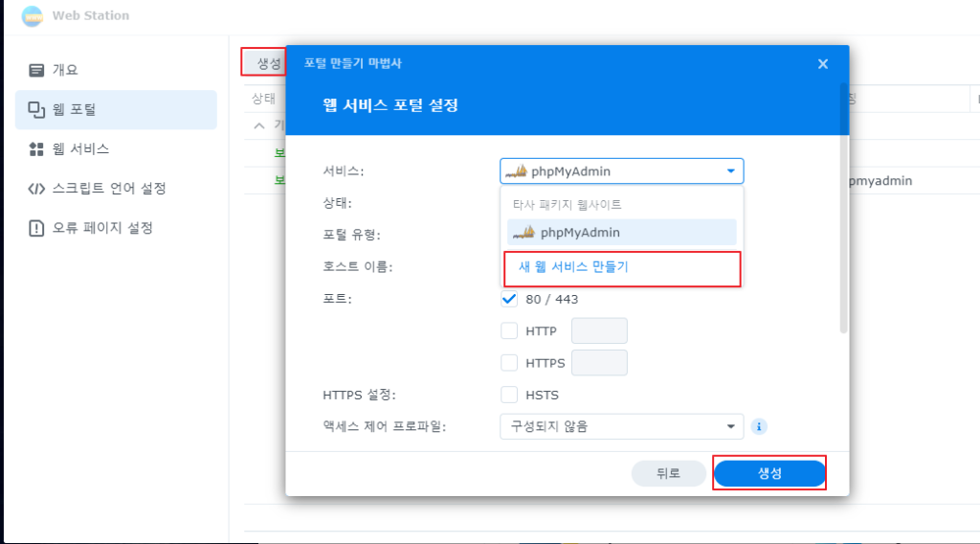Click the 상태 column header in table
Screen dimensions: 980x544
(263, 99)
